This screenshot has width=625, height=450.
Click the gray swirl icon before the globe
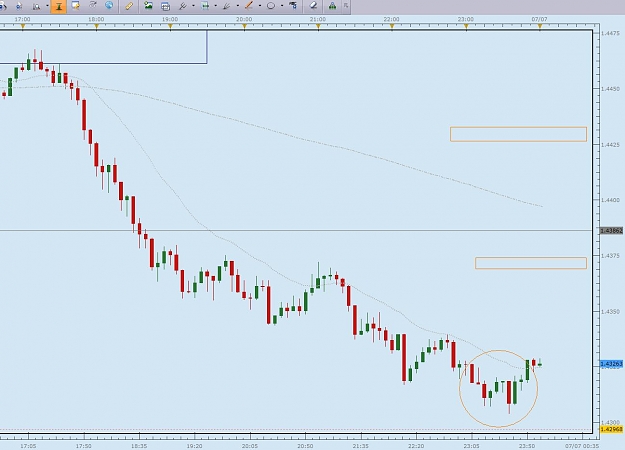coord(92,6)
